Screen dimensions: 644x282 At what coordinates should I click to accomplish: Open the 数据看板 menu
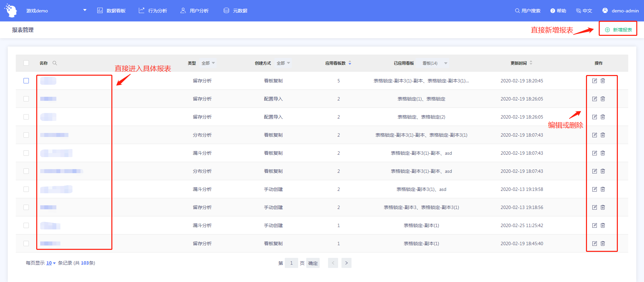pos(111,11)
